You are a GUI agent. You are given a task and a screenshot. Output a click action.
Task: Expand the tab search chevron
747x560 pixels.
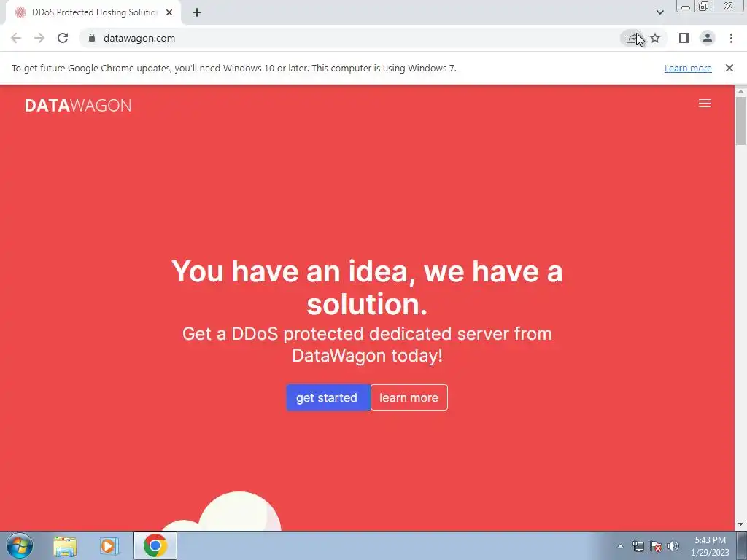[x=659, y=13]
